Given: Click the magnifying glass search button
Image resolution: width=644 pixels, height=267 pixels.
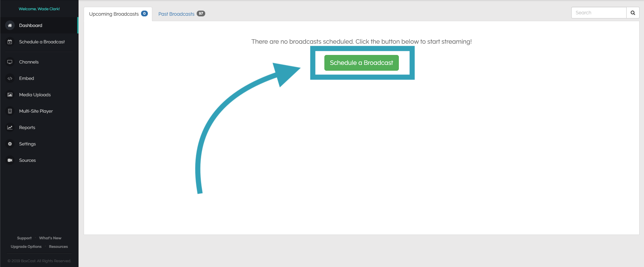Looking at the screenshot, I should point(632,13).
